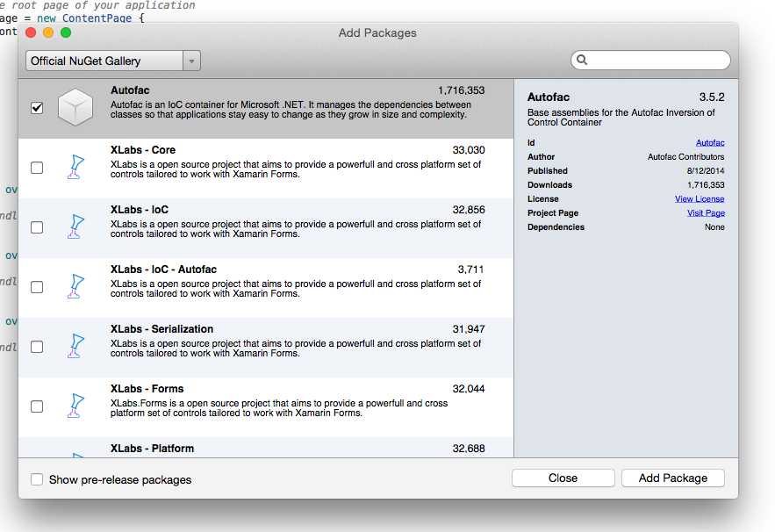This screenshot has width=775, height=532.
Task: Select the XLabs - Forms package title
Action: click(x=147, y=389)
